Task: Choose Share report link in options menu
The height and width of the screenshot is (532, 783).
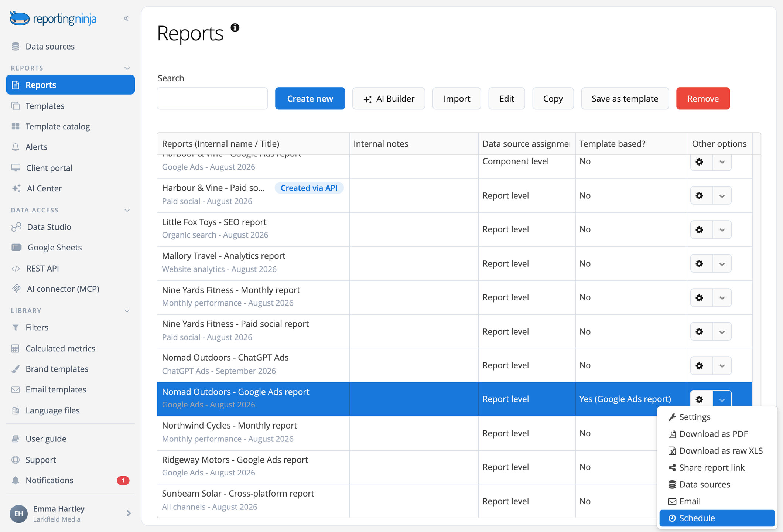Action: coord(717,467)
